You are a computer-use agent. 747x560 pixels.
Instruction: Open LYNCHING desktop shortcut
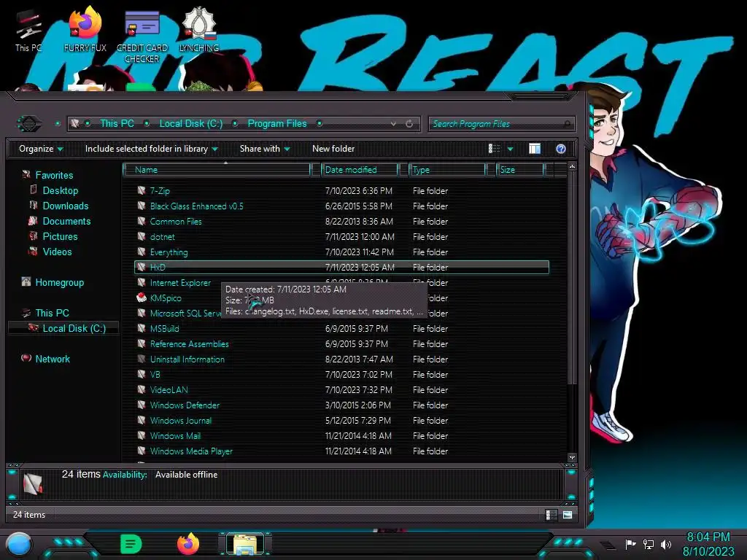click(198, 30)
